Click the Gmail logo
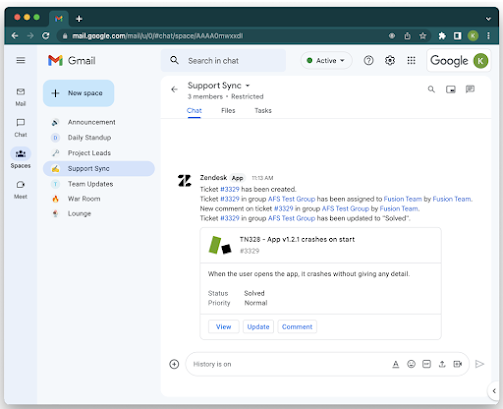 coord(72,61)
